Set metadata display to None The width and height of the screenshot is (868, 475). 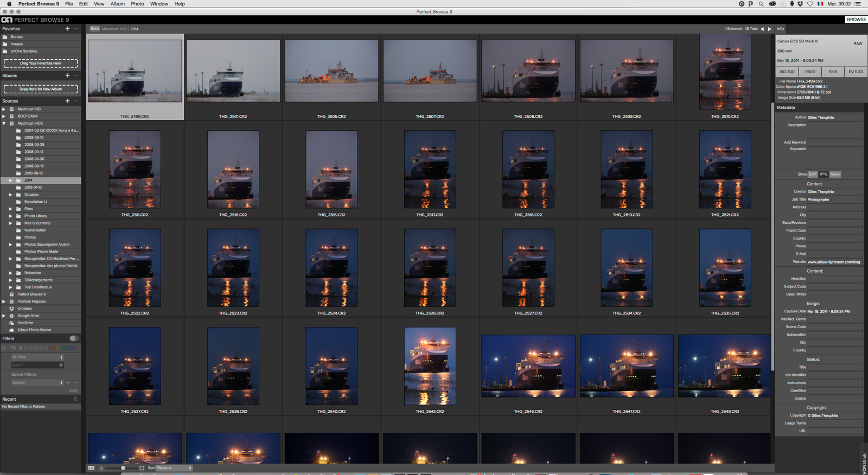click(835, 174)
